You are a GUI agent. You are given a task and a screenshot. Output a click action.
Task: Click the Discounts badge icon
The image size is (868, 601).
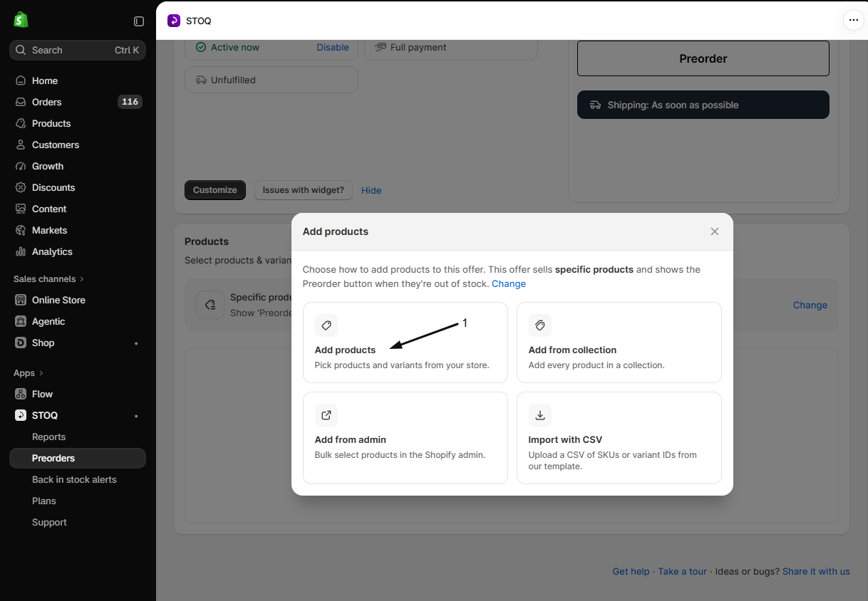21,187
